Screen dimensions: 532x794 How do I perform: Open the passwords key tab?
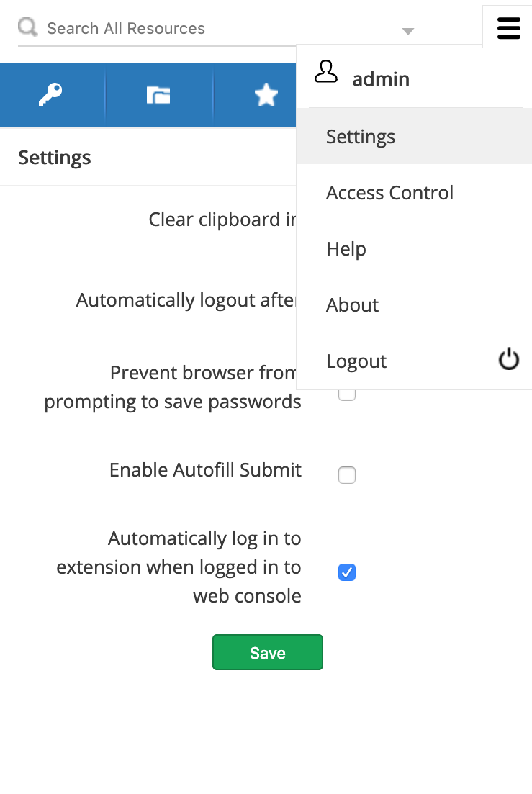[x=50, y=95]
